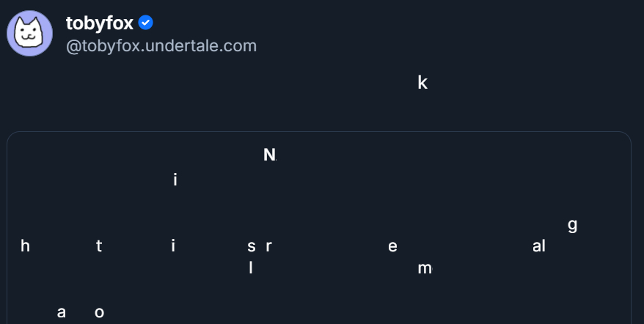
Task: Open the tobyfox display name profile link
Action: click(x=100, y=23)
